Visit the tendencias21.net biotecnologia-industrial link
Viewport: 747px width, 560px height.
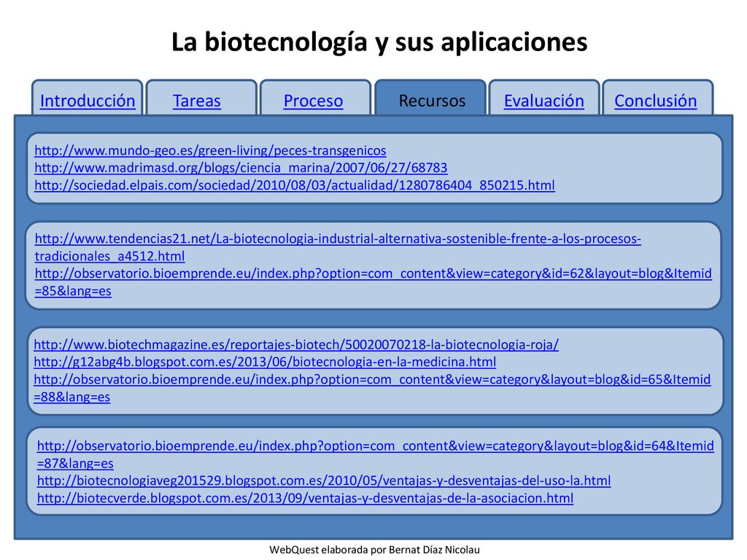click(338, 247)
